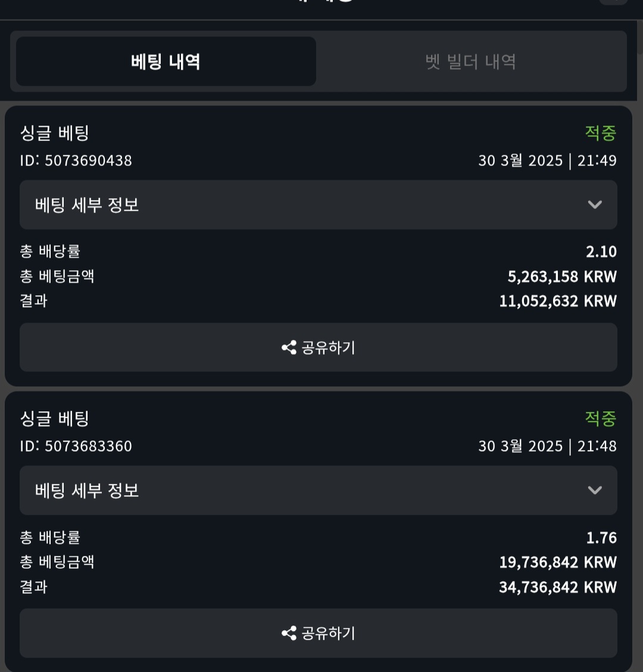Open the 벳 빌더 내역 tab
Viewport: 643px width, 672px height.
470,62
